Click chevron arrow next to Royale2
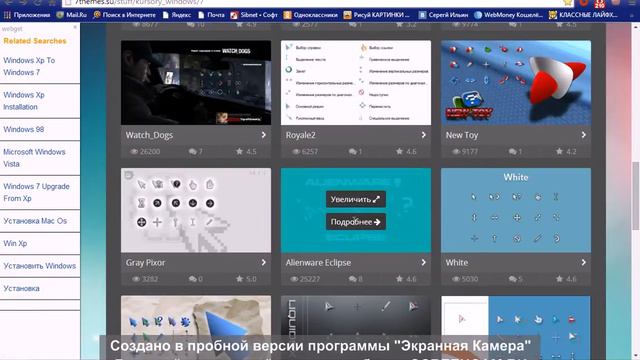This screenshot has width=640, height=360. [424, 135]
